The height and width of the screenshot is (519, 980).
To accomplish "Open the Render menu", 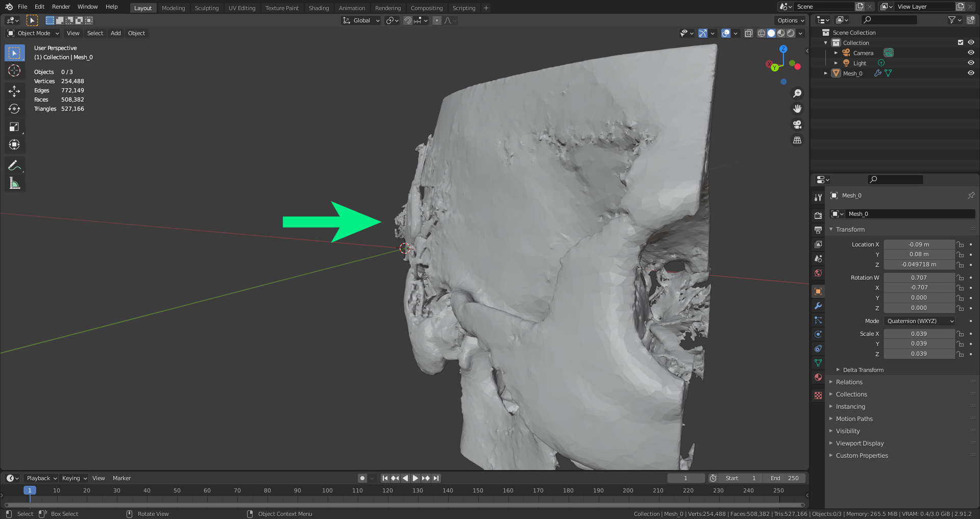I will [61, 7].
